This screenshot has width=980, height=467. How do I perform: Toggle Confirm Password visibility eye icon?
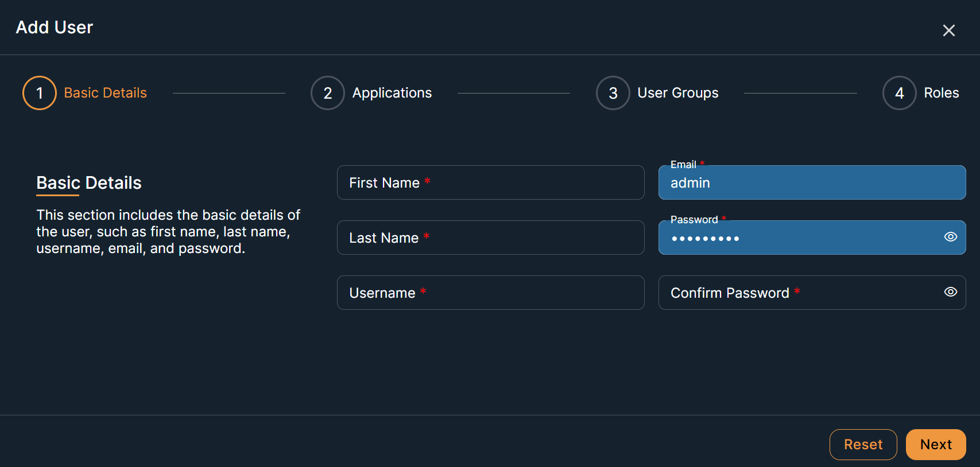pyautogui.click(x=950, y=292)
